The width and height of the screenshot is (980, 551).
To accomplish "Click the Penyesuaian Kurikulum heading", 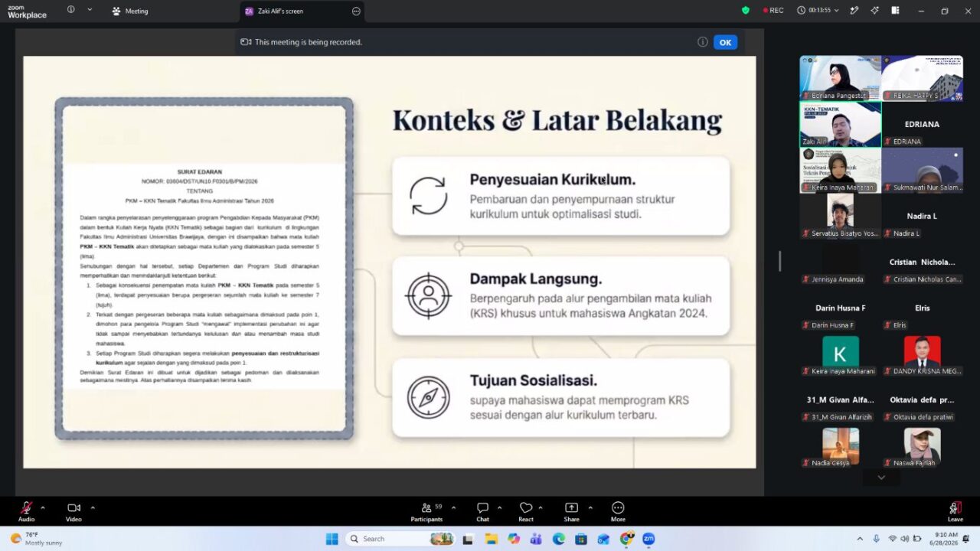I will [553, 180].
